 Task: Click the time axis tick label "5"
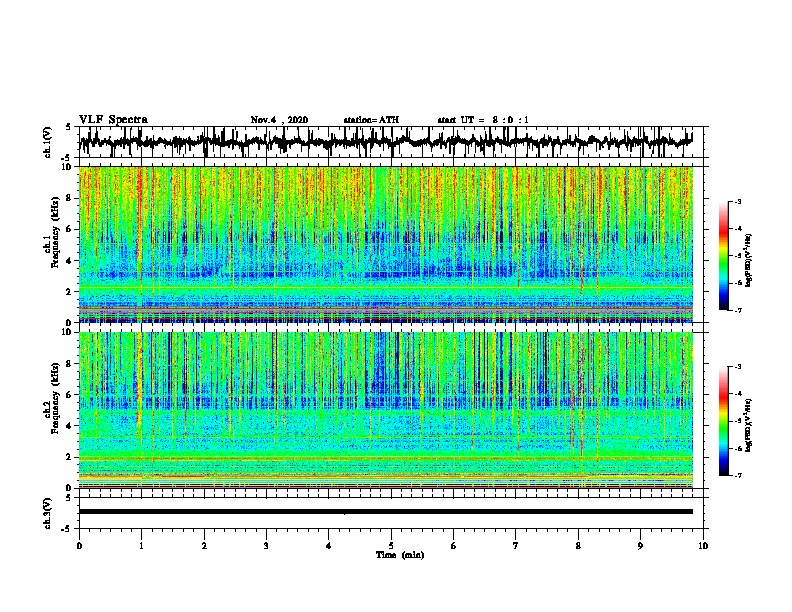tap(391, 546)
